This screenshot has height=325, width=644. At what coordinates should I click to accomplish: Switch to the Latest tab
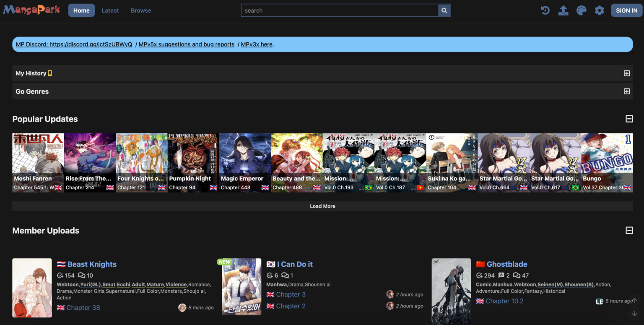(x=110, y=10)
